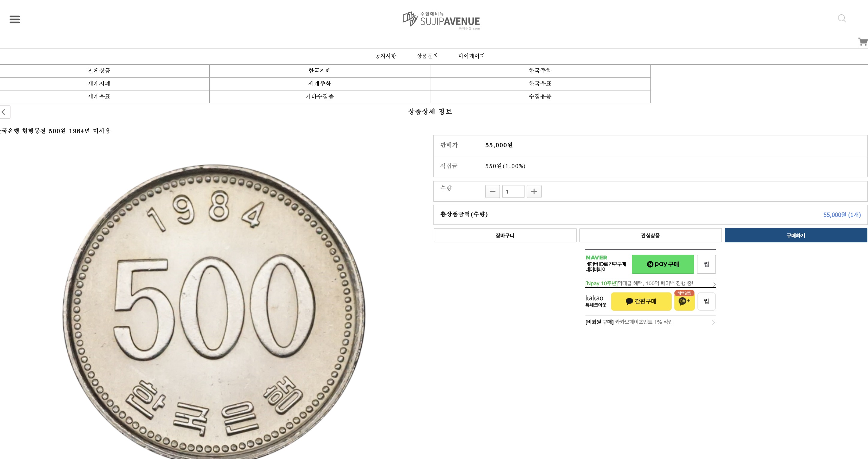Click the Kakao channel add icon
This screenshot has width=868, height=459.
[x=684, y=301]
